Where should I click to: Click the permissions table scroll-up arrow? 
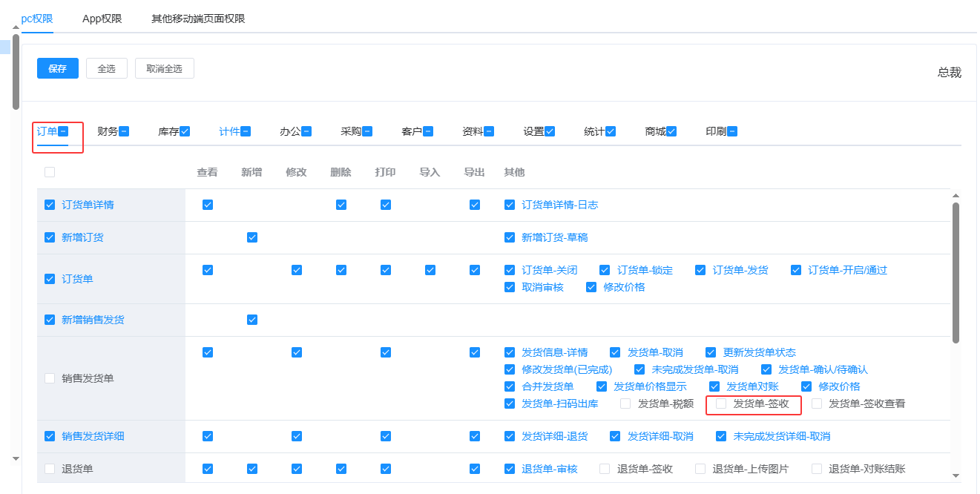(956, 195)
